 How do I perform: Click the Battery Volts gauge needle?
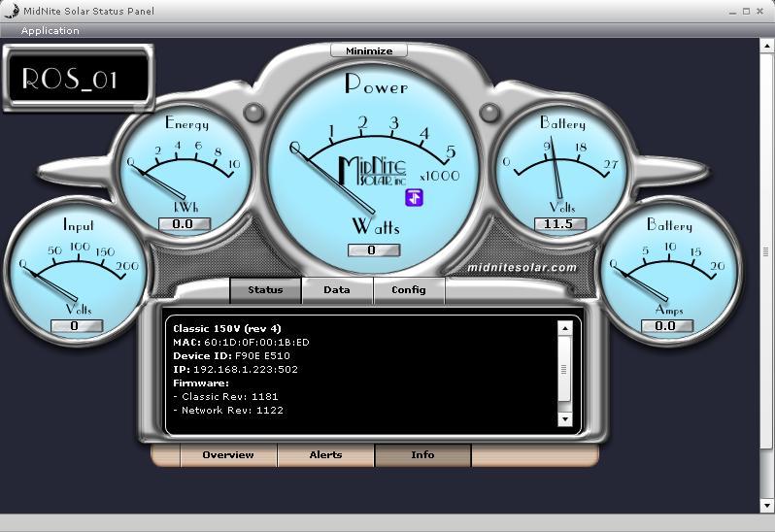[x=556, y=169]
